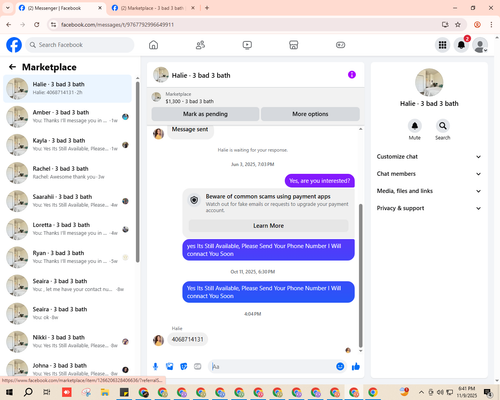
Task: Open conversation information purple icon
Action: tap(352, 75)
